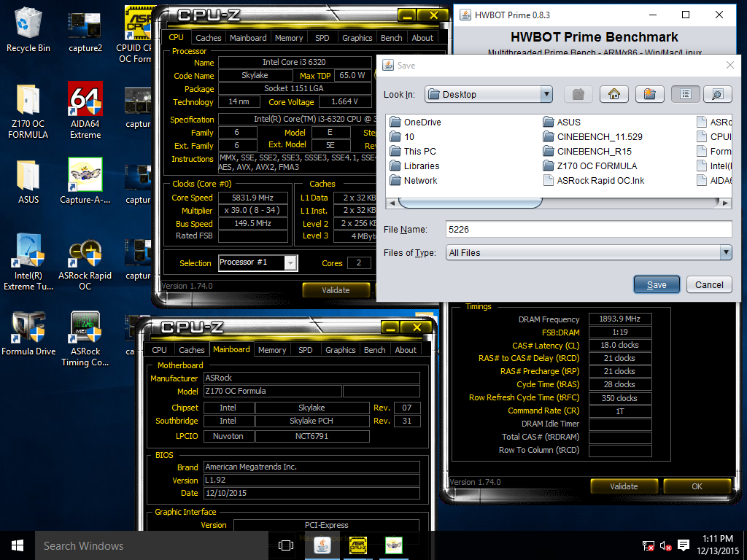Viewport: 747px width, 560px height.
Task: Click Validate in top CPU-Z window
Action: point(336,290)
